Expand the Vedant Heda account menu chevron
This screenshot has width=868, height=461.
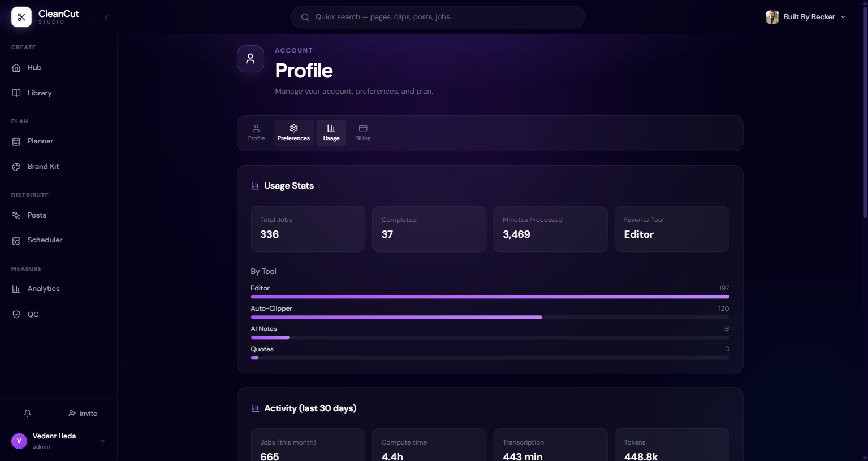(x=102, y=441)
